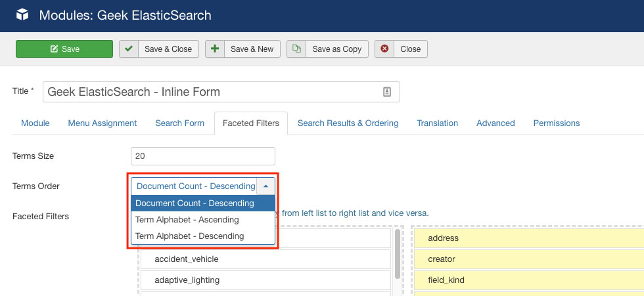Click the Save & Close checkmark icon
Viewport: 644px width, 296px height.
click(129, 49)
